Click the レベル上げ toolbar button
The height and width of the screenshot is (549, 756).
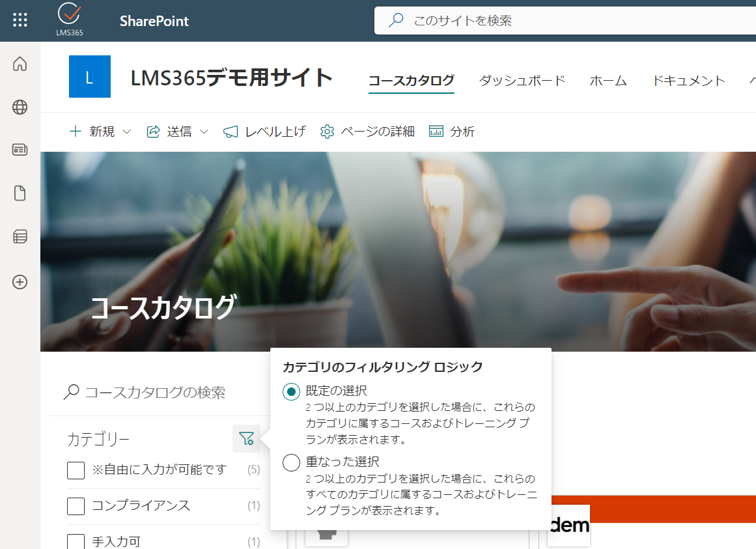point(264,132)
